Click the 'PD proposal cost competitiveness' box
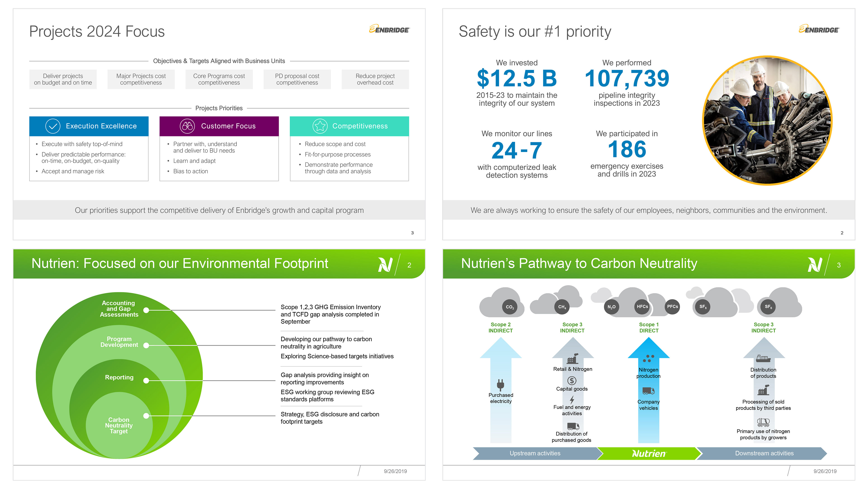The height and width of the screenshot is (489, 868). tap(297, 79)
